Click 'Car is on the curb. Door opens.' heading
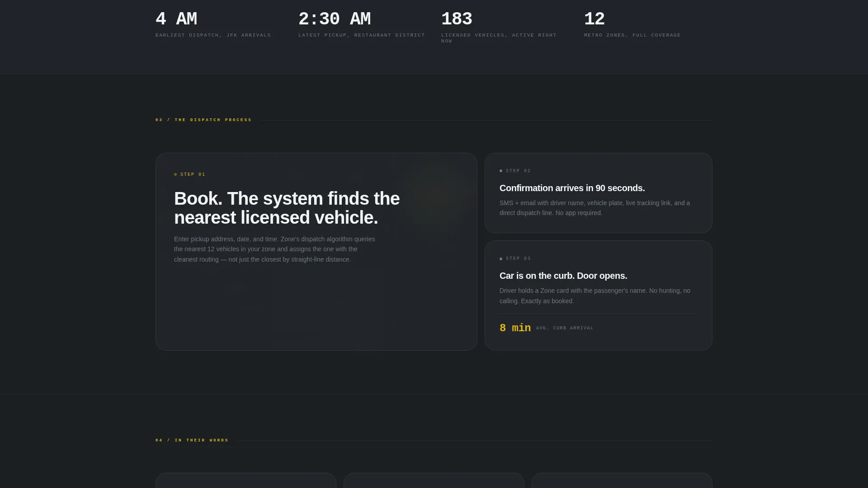This screenshot has width=868, height=488. (x=563, y=276)
